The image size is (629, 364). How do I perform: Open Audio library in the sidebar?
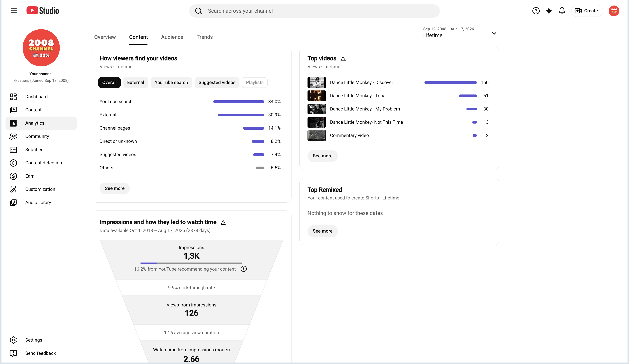pos(41,202)
